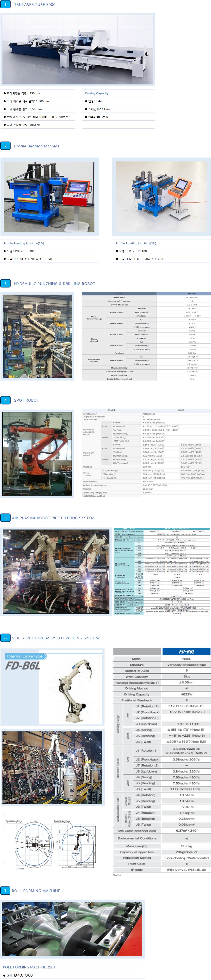Open the 2D profile bending machine photo
The height and width of the screenshot is (980, 211).
161,197
